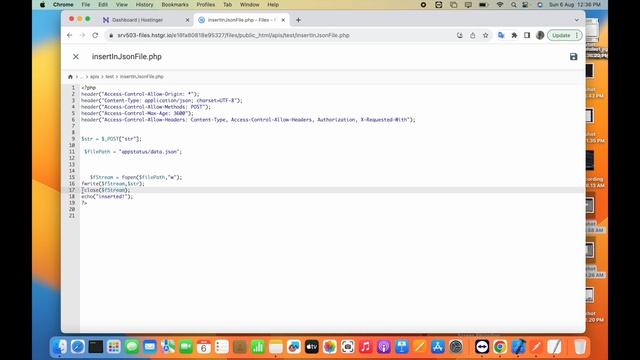
Task: Click the battery status icon
Action: click(x=484, y=4)
